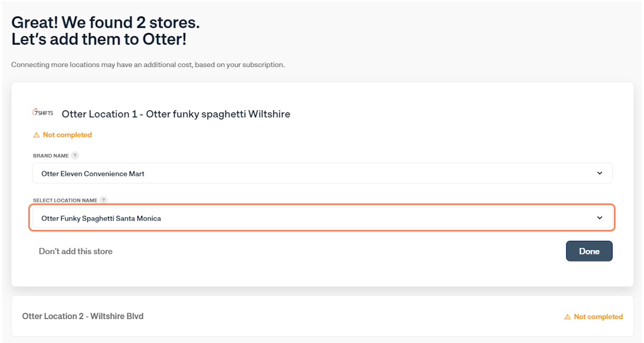Click the Not completed status on Location 2 row
The width and height of the screenshot is (644, 343).
coord(593,317)
